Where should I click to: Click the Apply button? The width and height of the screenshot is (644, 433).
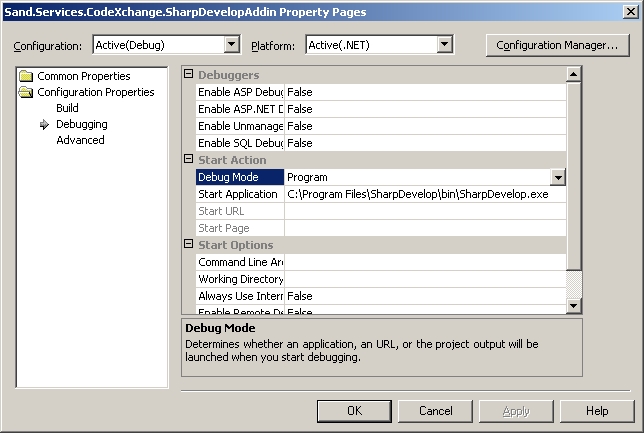516,411
